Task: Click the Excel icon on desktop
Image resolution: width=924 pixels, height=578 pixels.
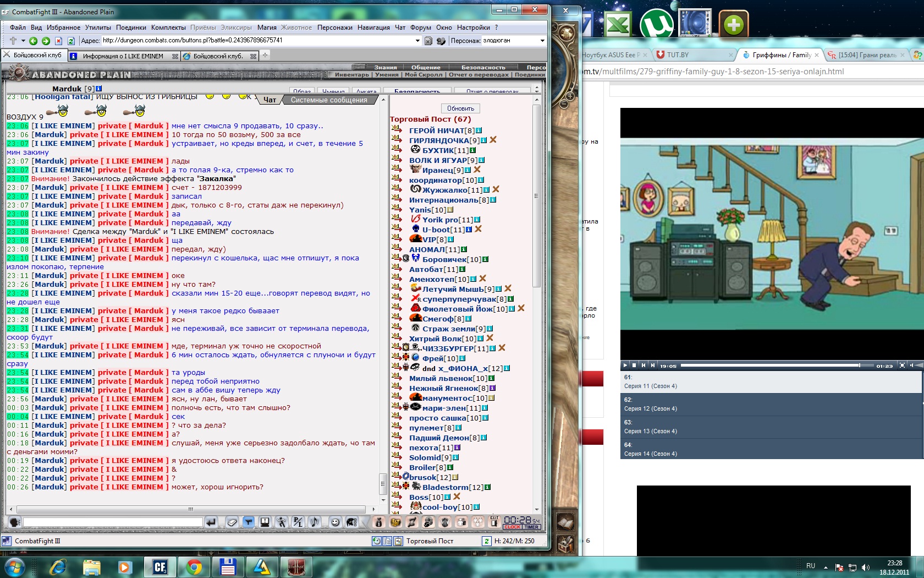Action: (x=618, y=25)
